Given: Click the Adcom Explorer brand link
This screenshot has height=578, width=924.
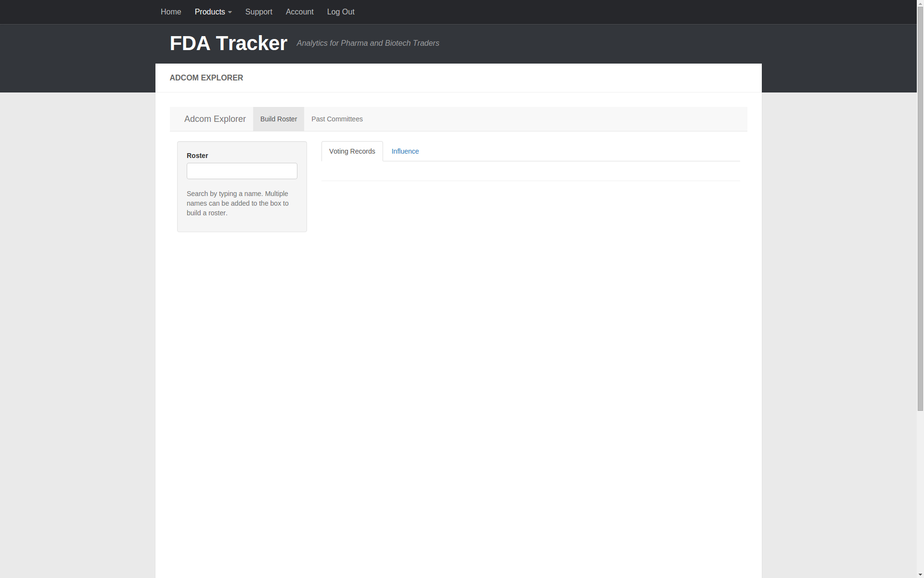Looking at the screenshot, I should coord(215,119).
